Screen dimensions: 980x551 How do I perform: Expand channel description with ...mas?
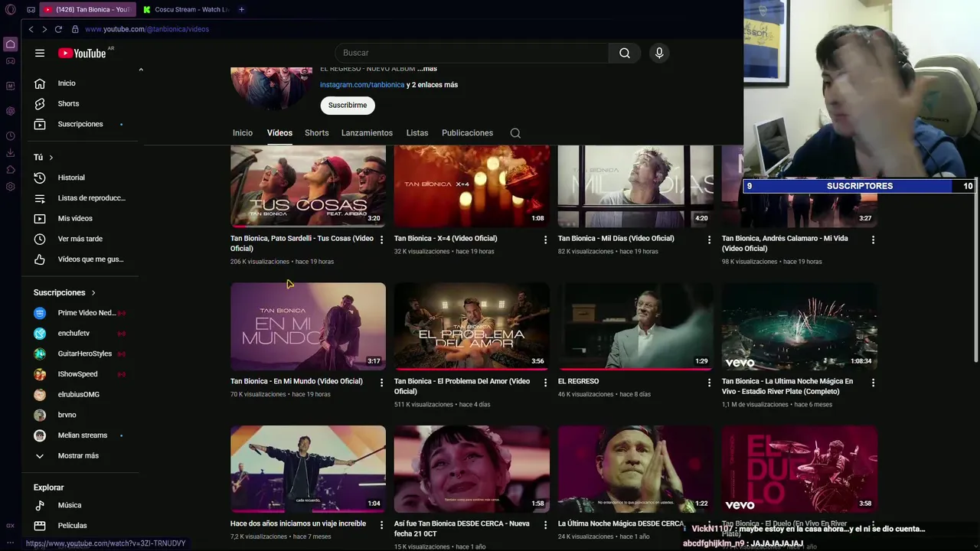[427, 69]
